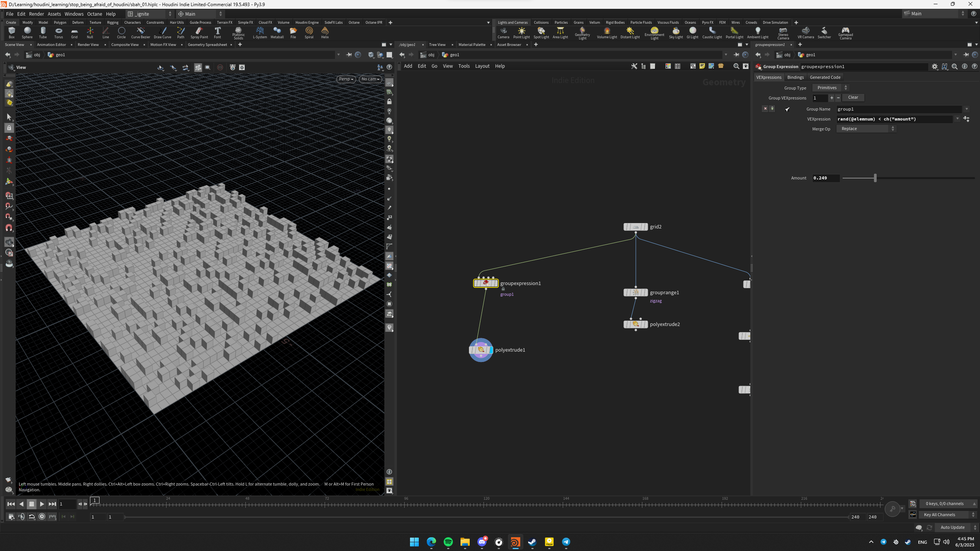
Task: Toggle the group1 enable checkmark
Action: coord(787,109)
